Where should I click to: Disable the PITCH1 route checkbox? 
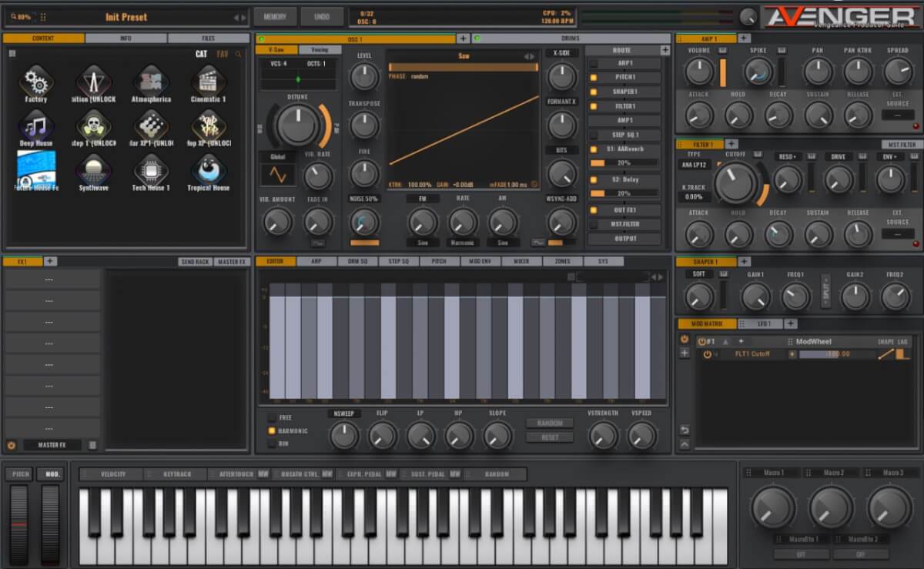pyautogui.click(x=594, y=78)
